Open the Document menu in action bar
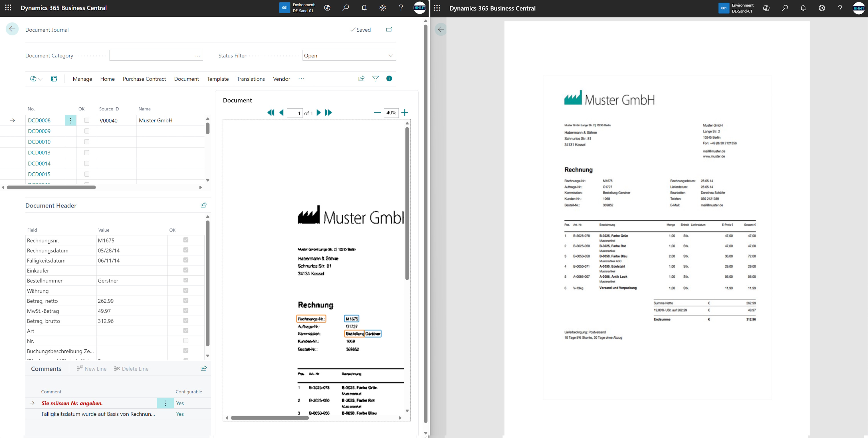The image size is (868, 438). pyautogui.click(x=186, y=79)
